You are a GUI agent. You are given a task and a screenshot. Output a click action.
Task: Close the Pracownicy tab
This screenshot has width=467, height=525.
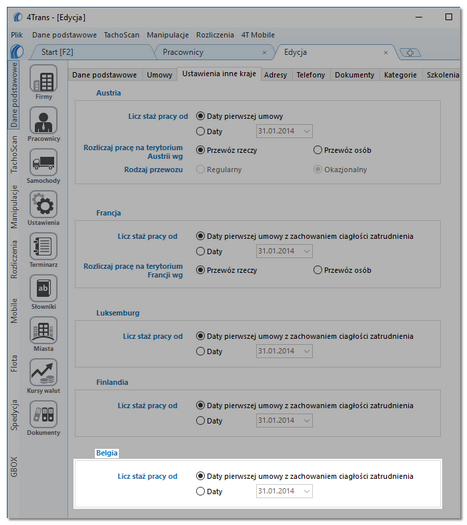264,53
